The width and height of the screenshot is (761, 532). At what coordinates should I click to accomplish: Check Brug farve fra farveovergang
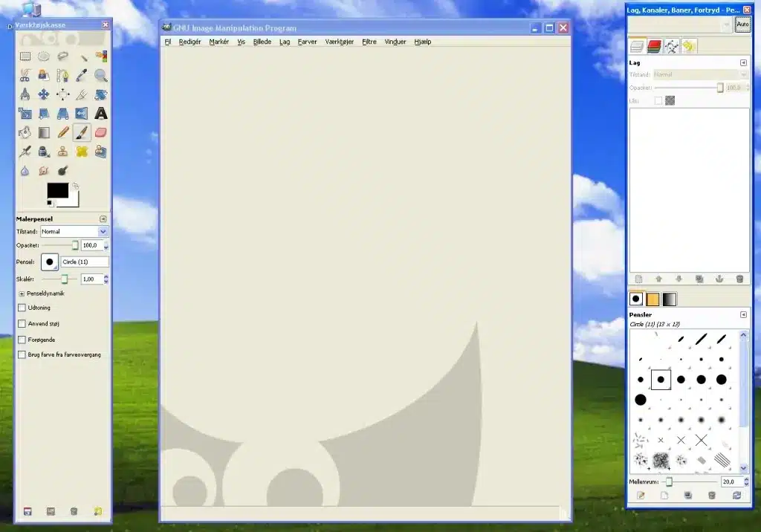click(22, 355)
